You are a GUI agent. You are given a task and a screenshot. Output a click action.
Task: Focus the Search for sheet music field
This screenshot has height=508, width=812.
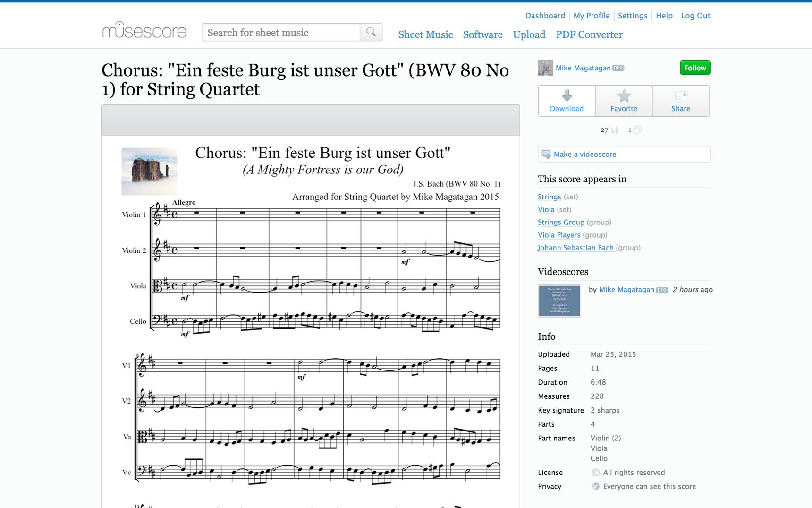point(281,32)
